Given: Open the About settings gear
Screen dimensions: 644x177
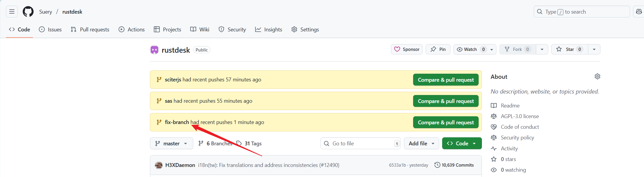Looking at the screenshot, I should 597,76.
